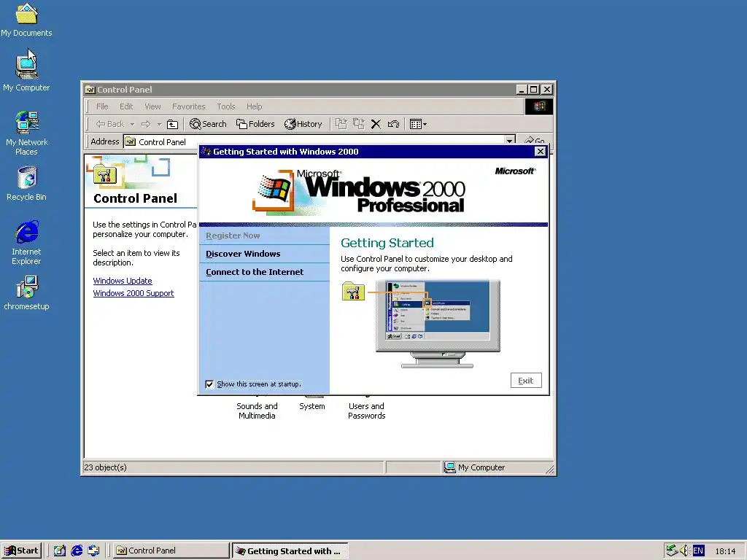
Task: Click the volume speaker tray icon
Action: pyautogui.click(x=684, y=551)
